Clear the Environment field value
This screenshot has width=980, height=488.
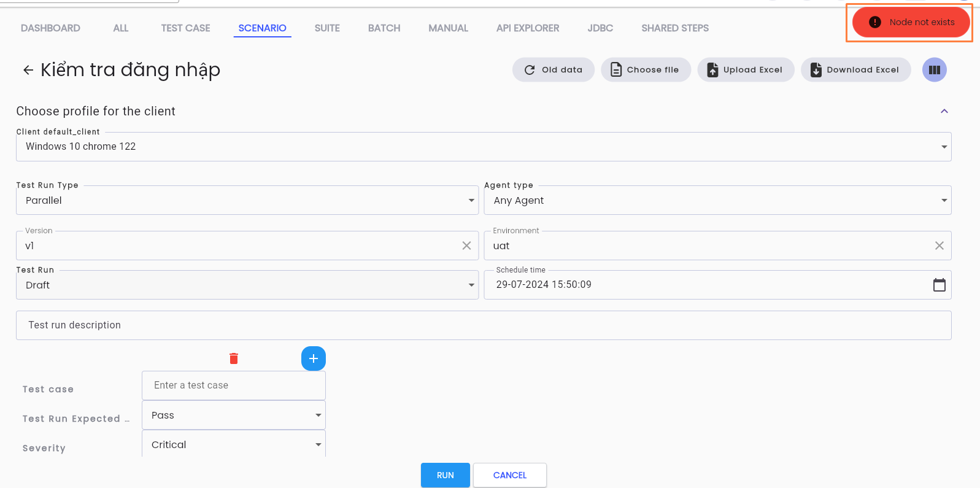(939, 246)
